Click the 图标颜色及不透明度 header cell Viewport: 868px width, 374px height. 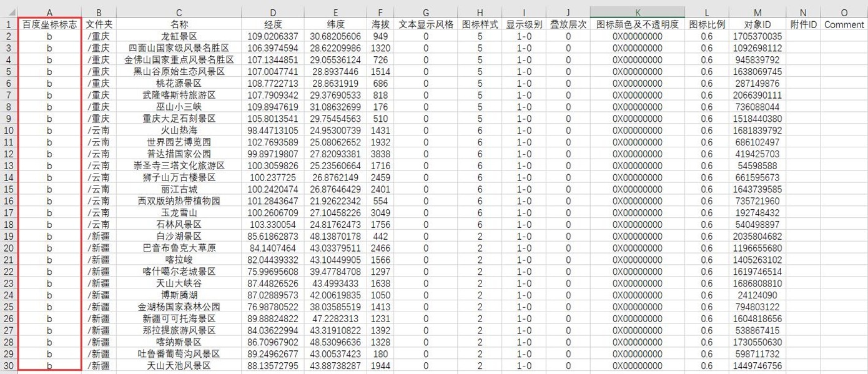pyautogui.click(x=637, y=25)
